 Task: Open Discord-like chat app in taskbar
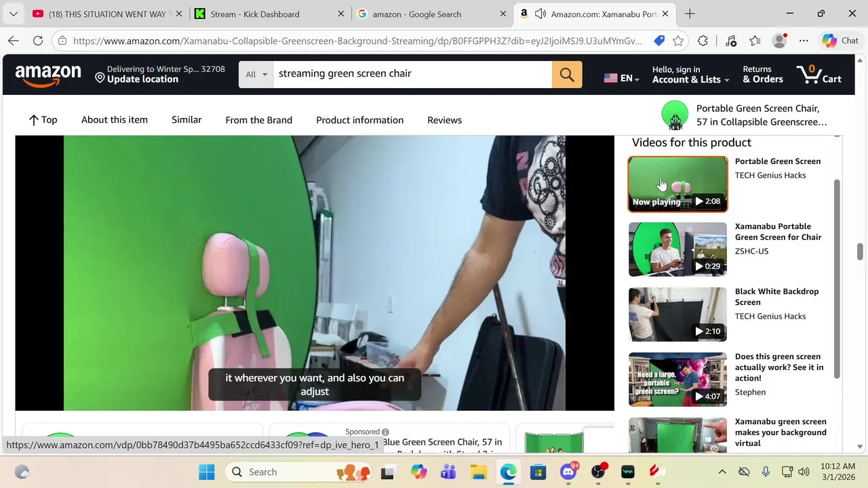568,472
